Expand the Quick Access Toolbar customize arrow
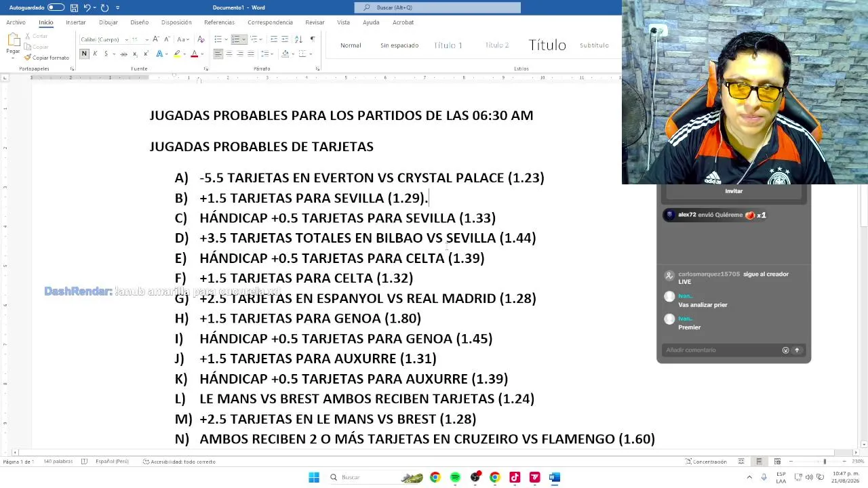The width and height of the screenshot is (868, 488). [117, 7]
